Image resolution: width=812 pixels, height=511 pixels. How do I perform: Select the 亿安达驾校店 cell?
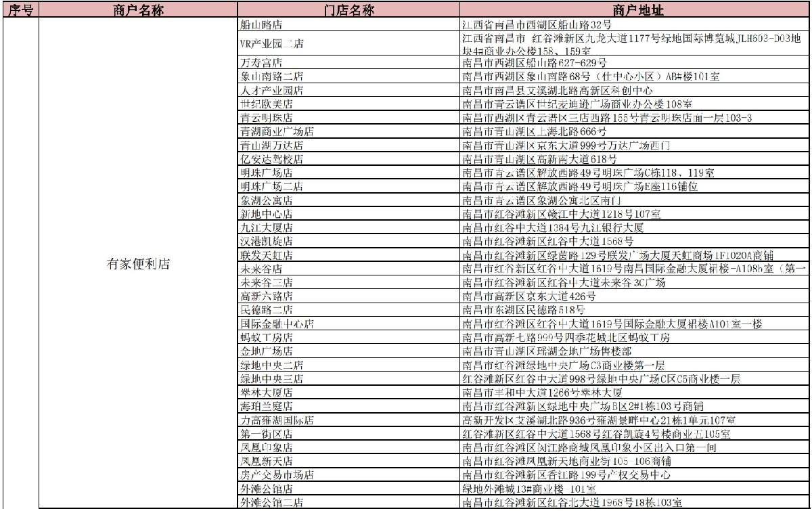click(x=348, y=159)
